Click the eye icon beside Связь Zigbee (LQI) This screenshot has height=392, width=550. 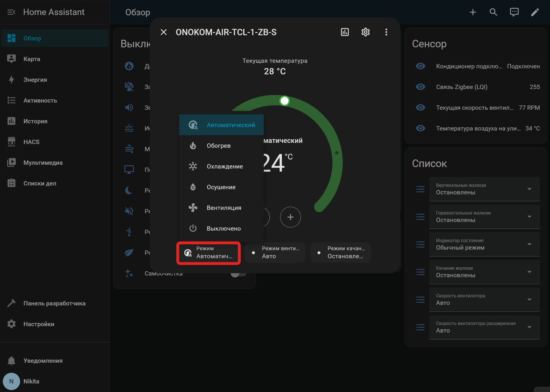click(421, 87)
